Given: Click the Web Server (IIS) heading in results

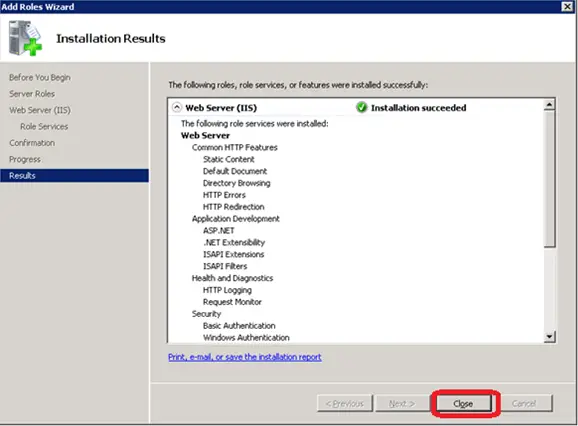Looking at the screenshot, I should click(x=221, y=108).
